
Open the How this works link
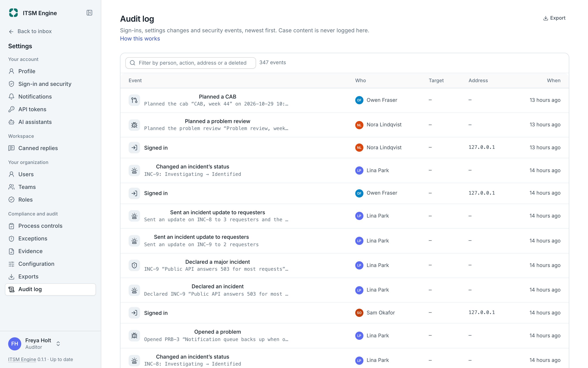coord(140,38)
